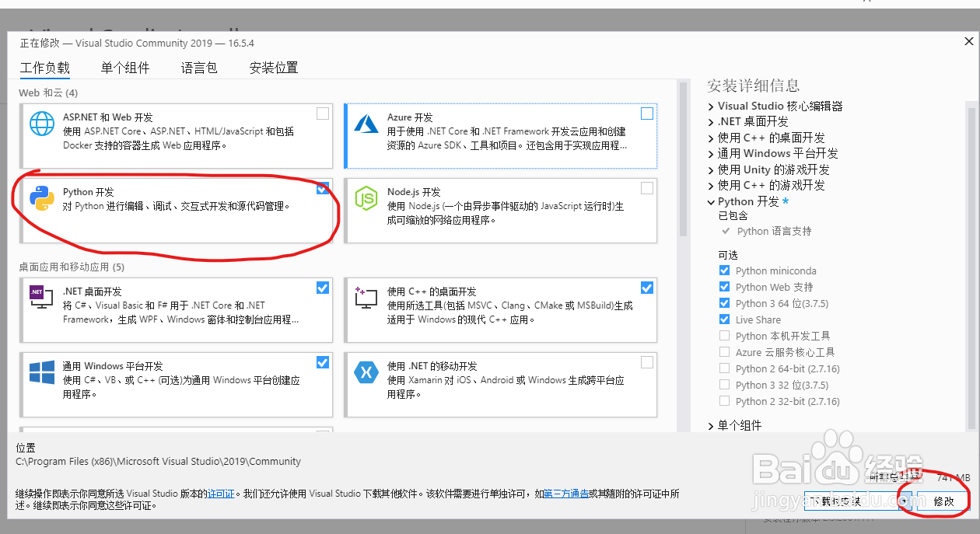Image resolution: width=980 pixels, height=534 pixels.
Task: Uncheck Python Web 支持 option
Action: 725,287
